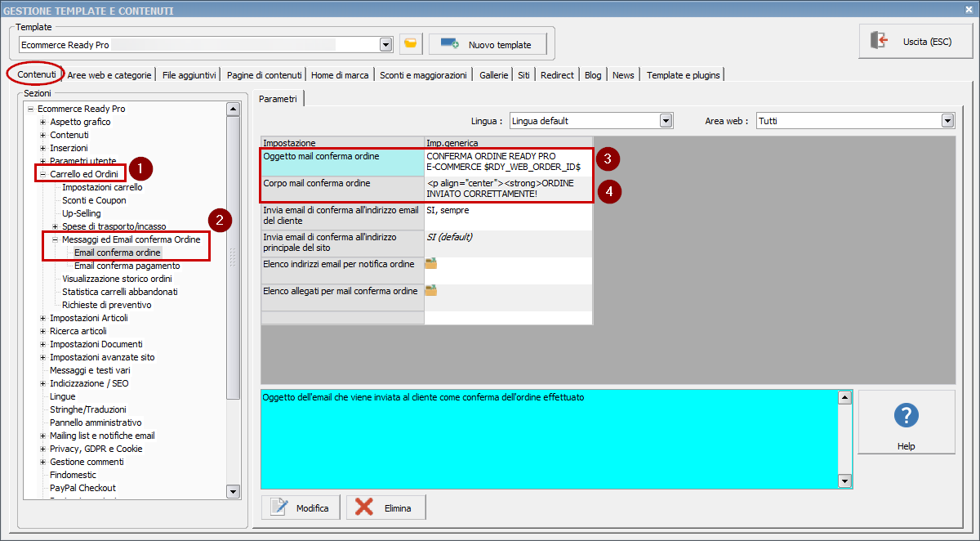
Task: Collapse Messaggi ed Email conferma Ordine node
Action: click(x=55, y=239)
